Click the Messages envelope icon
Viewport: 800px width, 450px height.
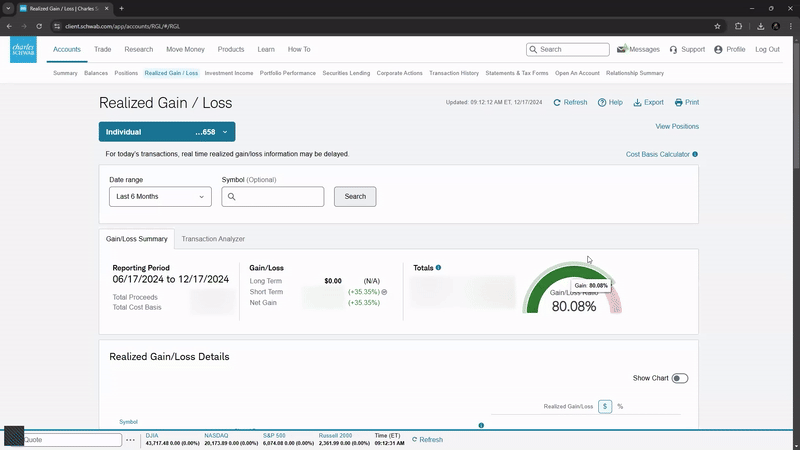621,49
